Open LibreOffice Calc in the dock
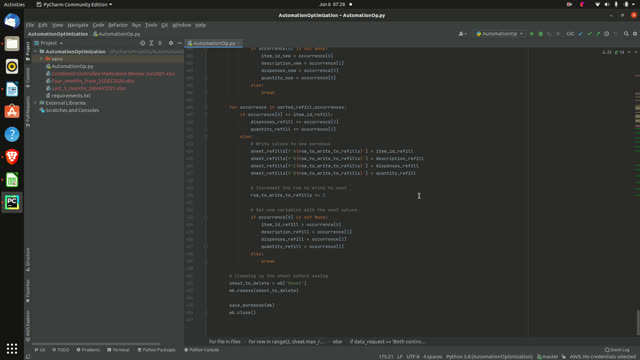Viewport: 640px width, 360px height. (12, 180)
